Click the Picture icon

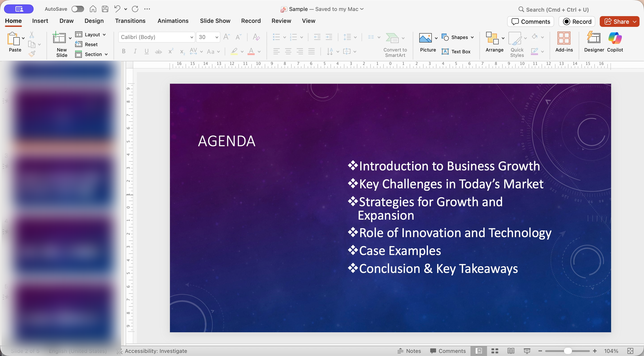425,38
